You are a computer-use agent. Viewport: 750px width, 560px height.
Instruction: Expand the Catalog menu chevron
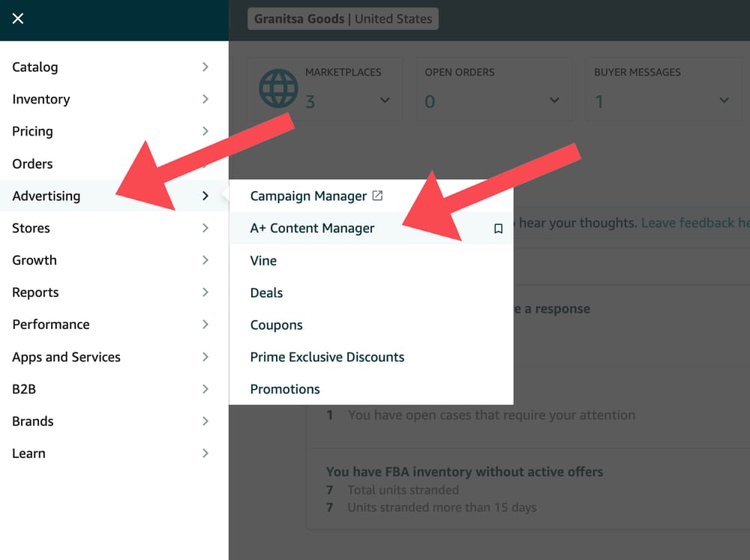[x=205, y=67]
